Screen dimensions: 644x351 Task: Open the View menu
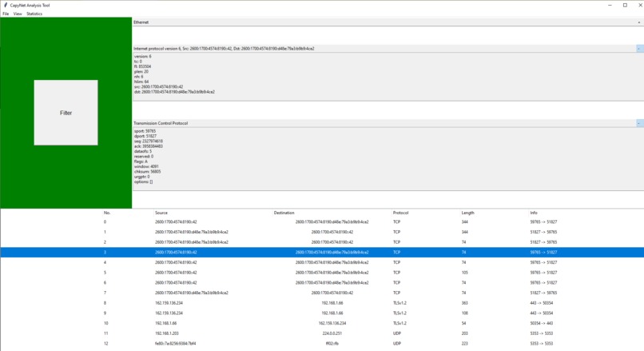[x=18, y=14]
